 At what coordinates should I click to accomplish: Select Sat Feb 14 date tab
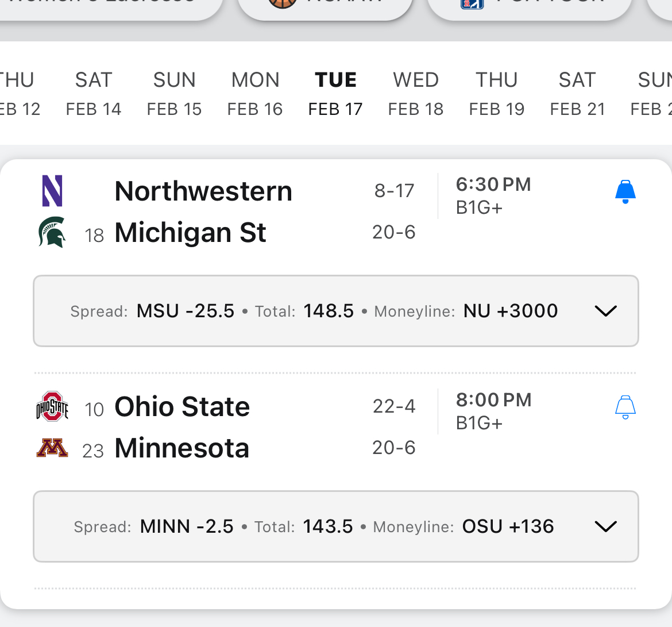94,94
